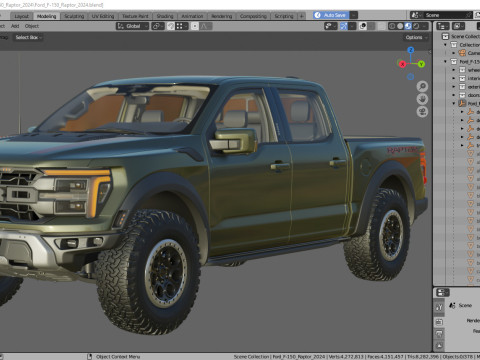Open the Sculpting workspace tab
The image size is (480, 360).
[74, 16]
